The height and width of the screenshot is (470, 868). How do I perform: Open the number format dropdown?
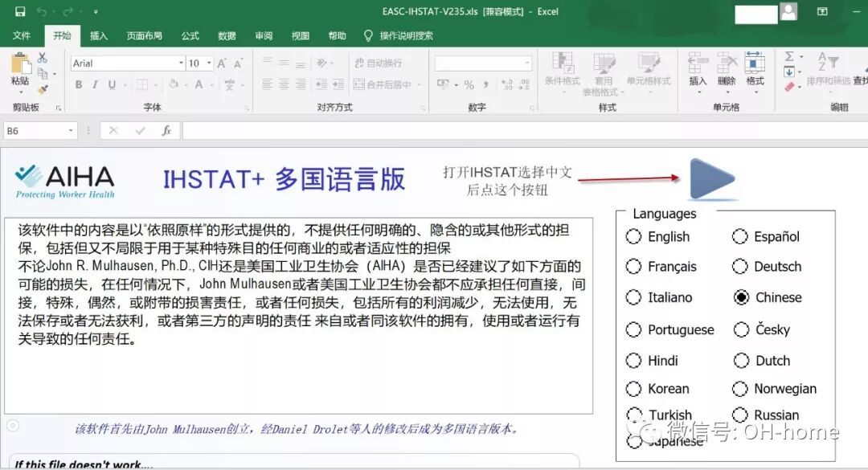[527, 63]
